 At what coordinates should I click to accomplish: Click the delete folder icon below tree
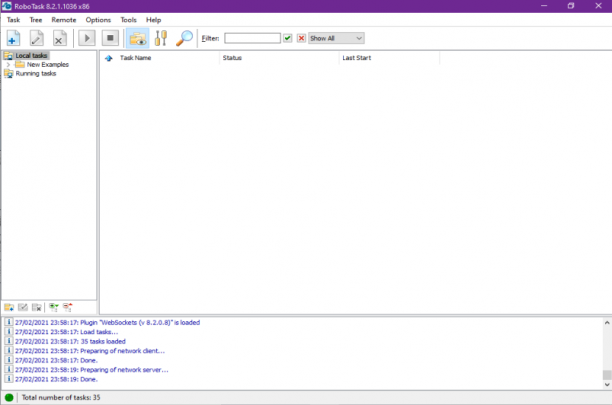(36, 307)
